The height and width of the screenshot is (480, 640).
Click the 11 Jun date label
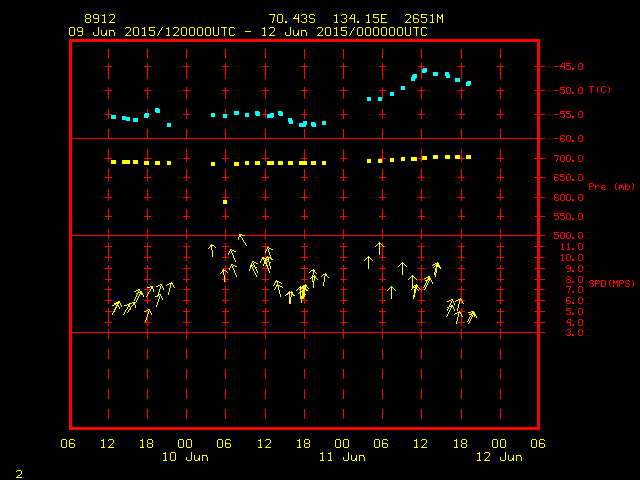[x=342, y=457]
